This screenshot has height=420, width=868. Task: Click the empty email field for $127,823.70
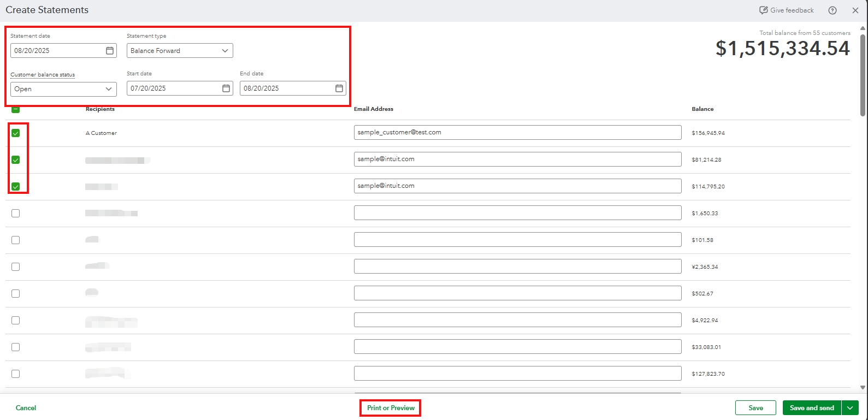(517, 373)
